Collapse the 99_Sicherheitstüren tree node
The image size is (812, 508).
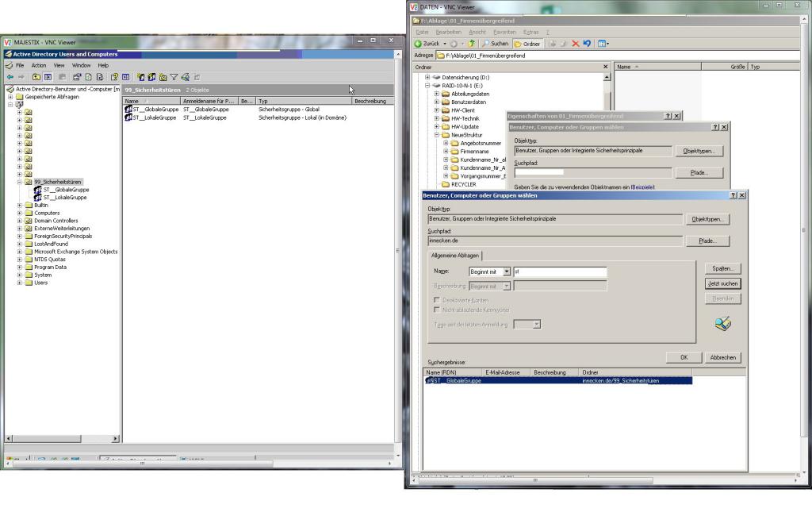tap(20, 182)
